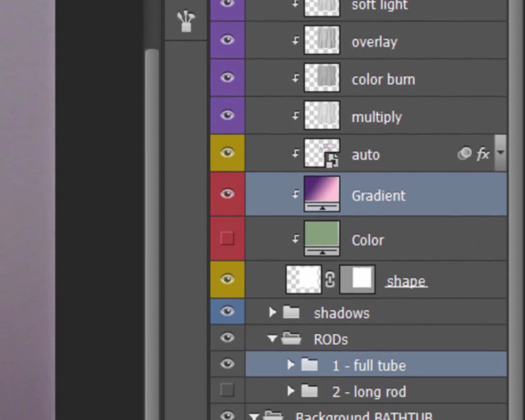Expand the 1 - full tube group

(291, 365)
